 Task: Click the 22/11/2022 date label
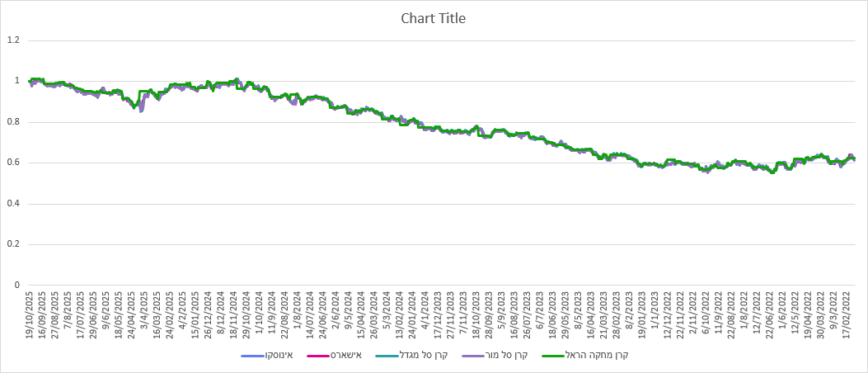(x=682, y=314)
